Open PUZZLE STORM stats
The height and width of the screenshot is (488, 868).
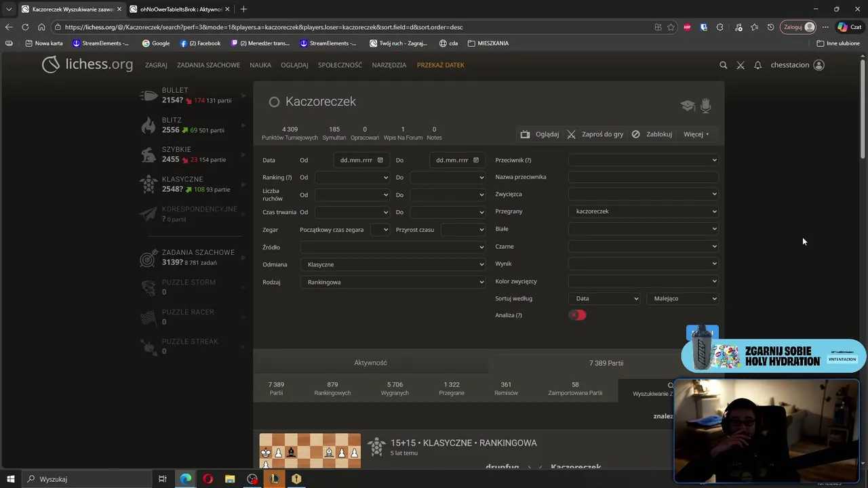[x=193, y=287]
